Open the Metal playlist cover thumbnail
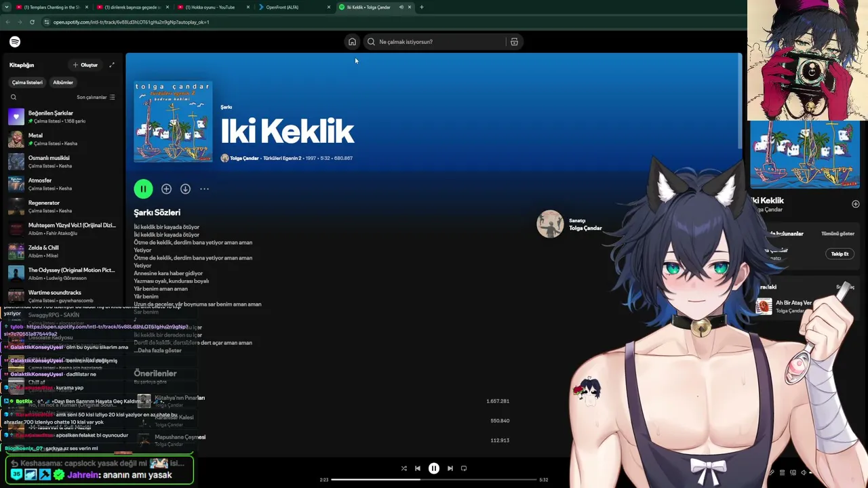868x488 pixels. tap(16, 139)
